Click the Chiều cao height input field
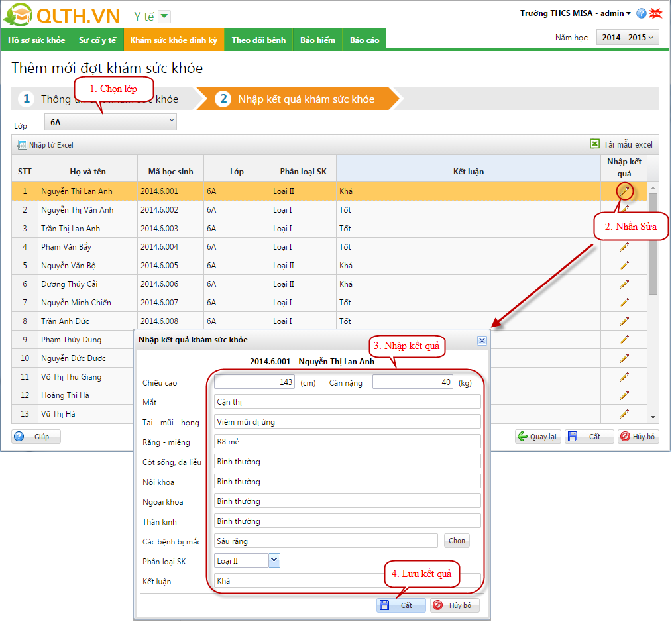Viewport: 672px width, 622px height. [x=254, y=382]
